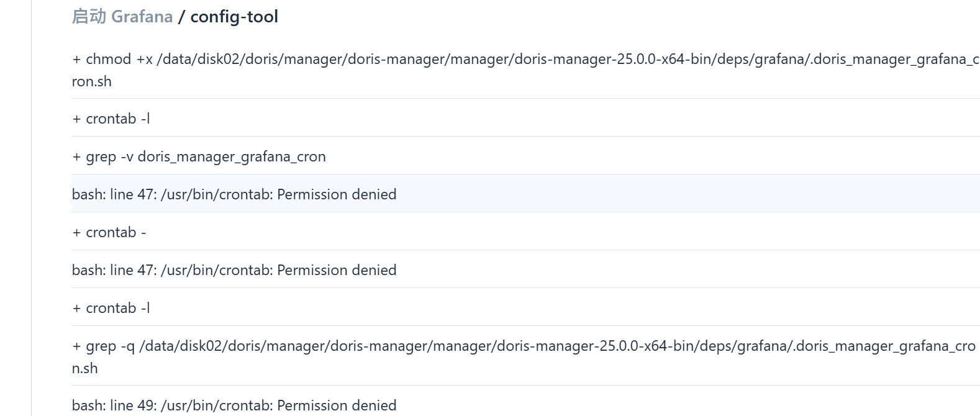The height and width of the screenshot is (416, 980).
Task: Click the "config-tool" breadcrumb title
Action: point(234,17)
